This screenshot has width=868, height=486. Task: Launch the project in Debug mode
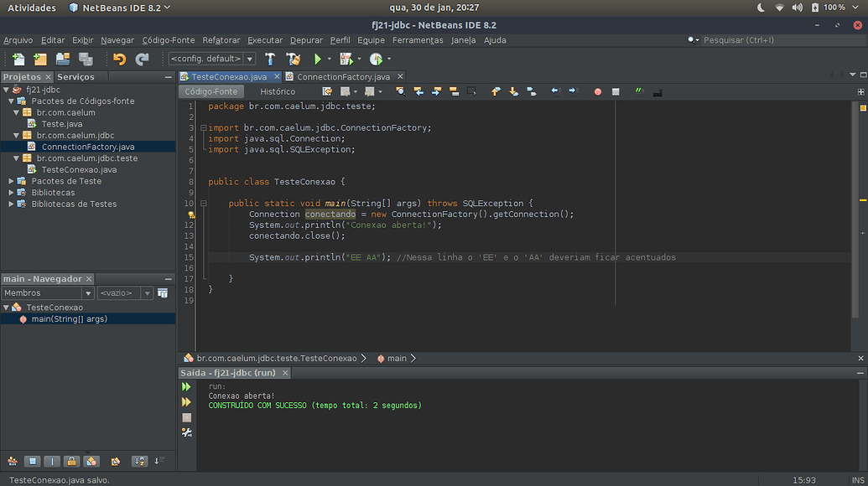tap(347, 59)
